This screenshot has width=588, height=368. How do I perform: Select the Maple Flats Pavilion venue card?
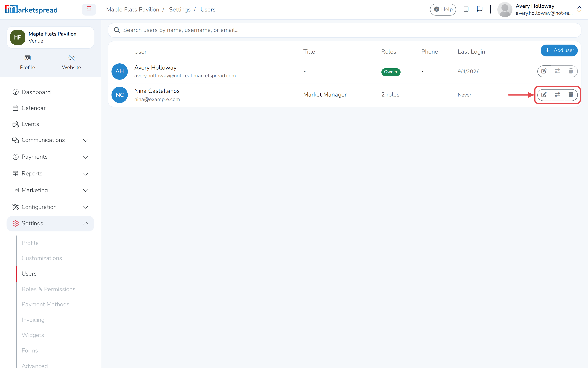[50, 37]
